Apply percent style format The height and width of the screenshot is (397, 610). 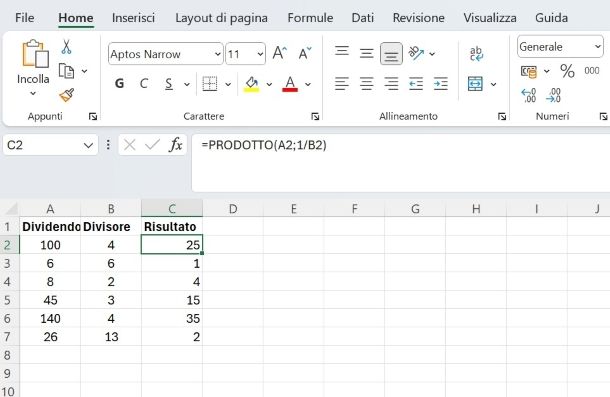pos(567,71)
